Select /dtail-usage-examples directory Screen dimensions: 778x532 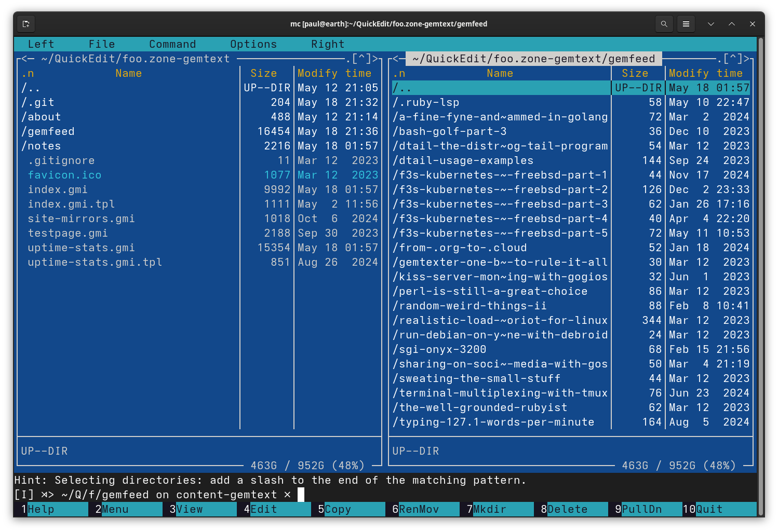[571, 160]
